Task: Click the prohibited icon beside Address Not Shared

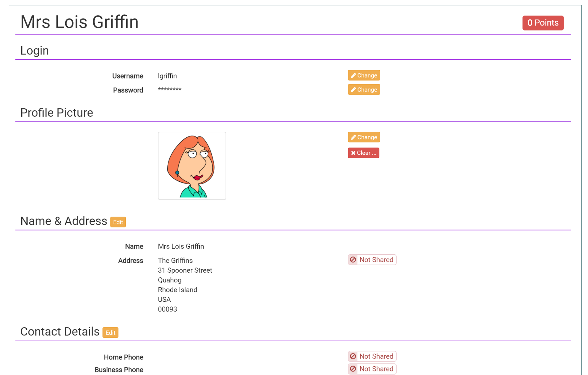Action: pos(353,260)
